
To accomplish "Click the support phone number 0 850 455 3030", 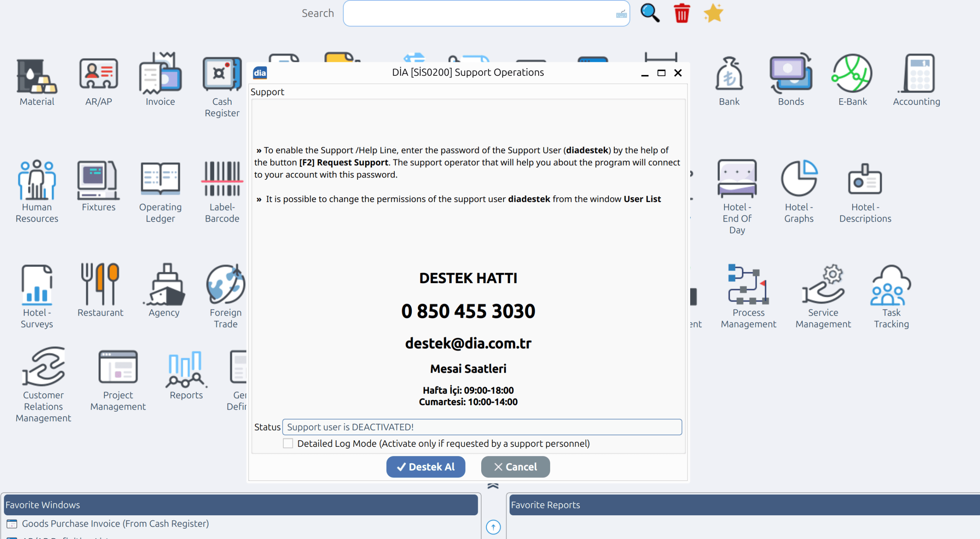I will pos(468,311).
